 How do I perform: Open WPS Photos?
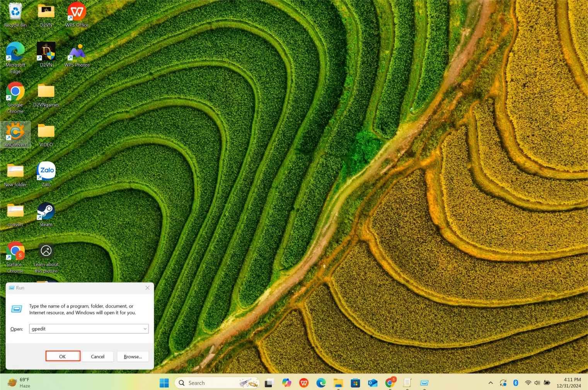(x=76, y=52)
